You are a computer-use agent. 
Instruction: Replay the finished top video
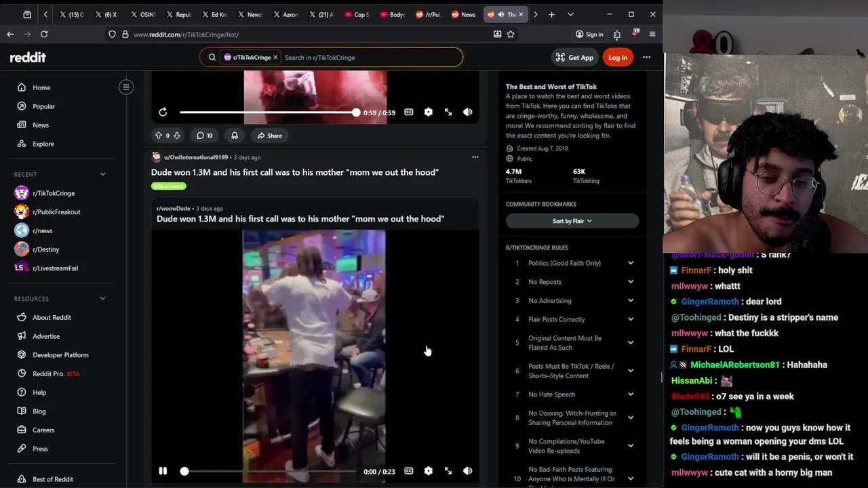(x=163, y=113)
